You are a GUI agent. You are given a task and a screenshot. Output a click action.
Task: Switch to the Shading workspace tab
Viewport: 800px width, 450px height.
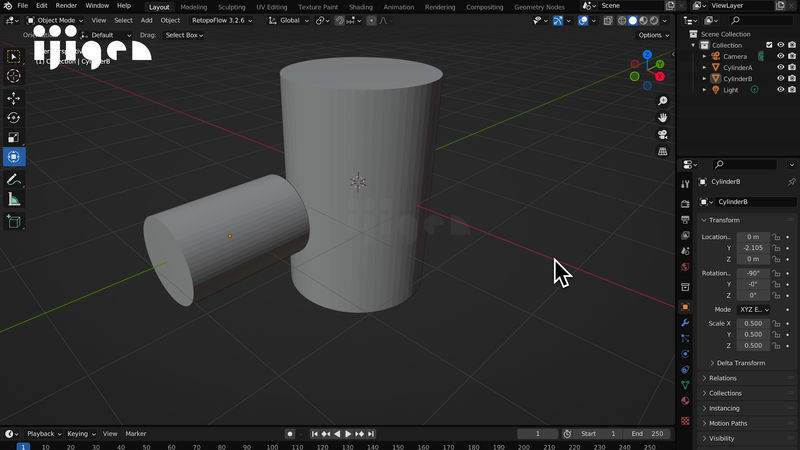360,7
